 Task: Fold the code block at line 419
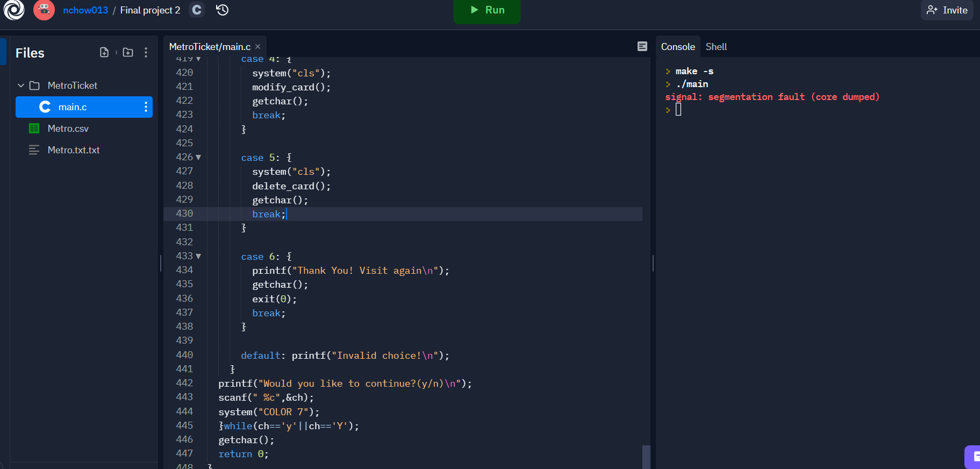[198, 59]
